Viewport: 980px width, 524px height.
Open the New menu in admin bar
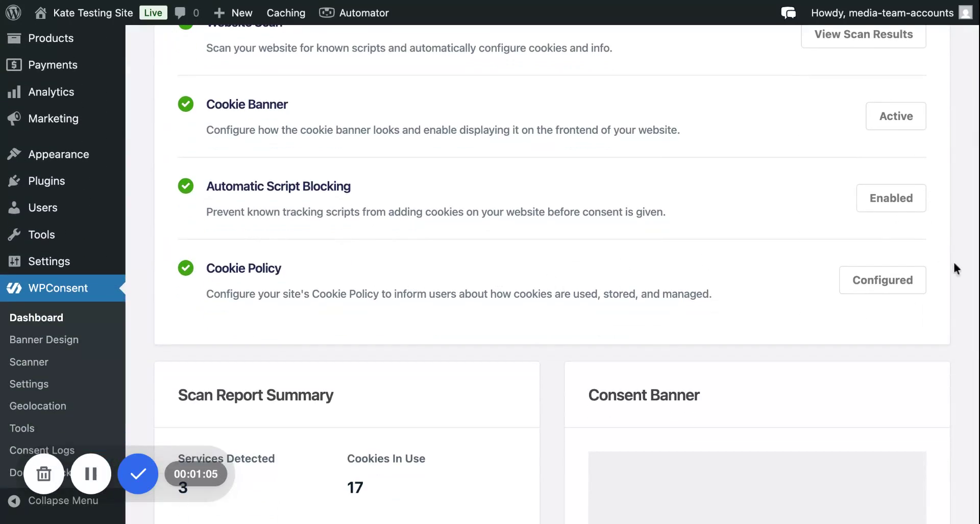233,12
